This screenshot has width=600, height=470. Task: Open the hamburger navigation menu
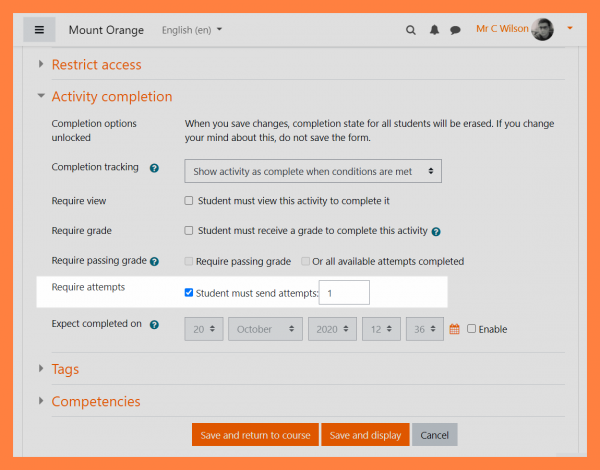(x=39, y=30)
